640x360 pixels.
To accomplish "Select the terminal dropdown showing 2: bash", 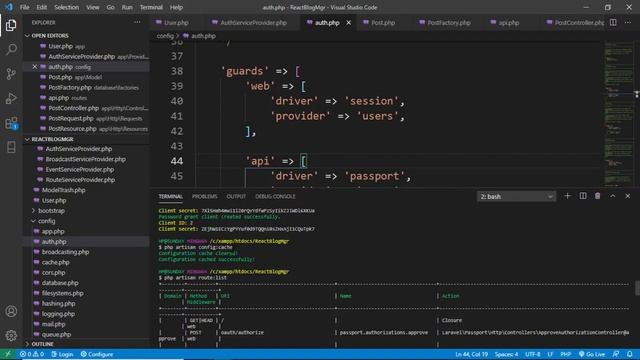I will click(516, 197).
